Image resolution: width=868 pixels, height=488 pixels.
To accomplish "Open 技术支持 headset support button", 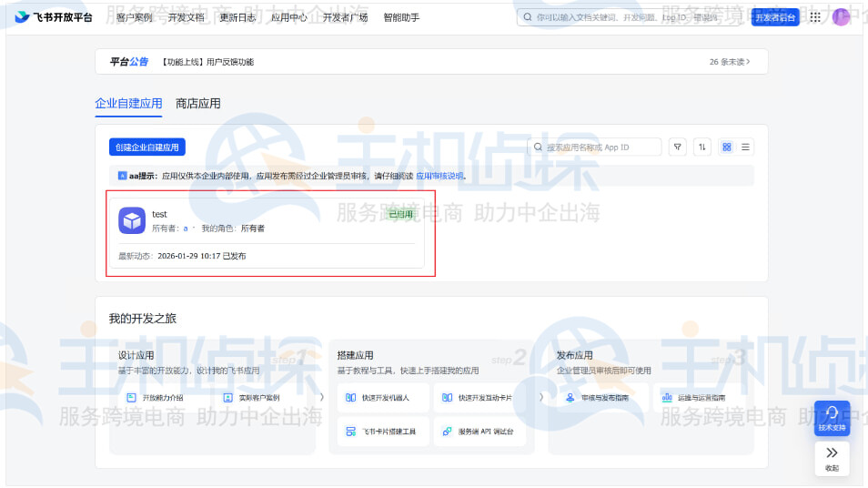I will (x=832, y=418).
